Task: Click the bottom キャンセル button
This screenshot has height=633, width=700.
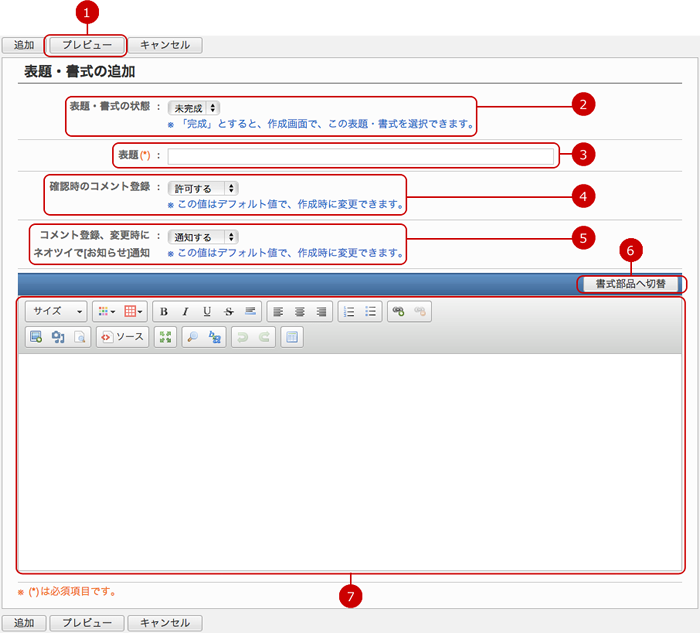Action: 165,623
